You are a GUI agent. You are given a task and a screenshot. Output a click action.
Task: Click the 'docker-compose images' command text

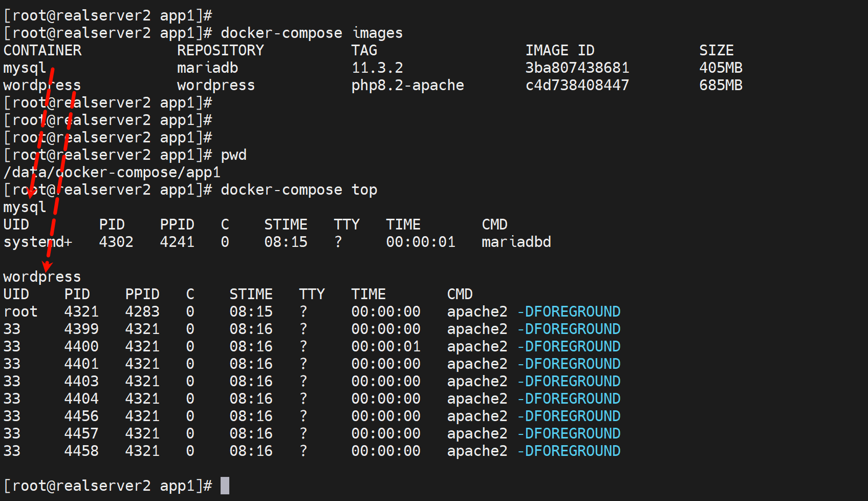coord(311,33)
